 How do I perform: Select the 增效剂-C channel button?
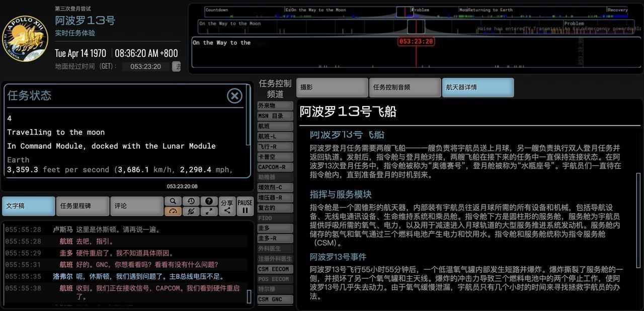point(275,187)
